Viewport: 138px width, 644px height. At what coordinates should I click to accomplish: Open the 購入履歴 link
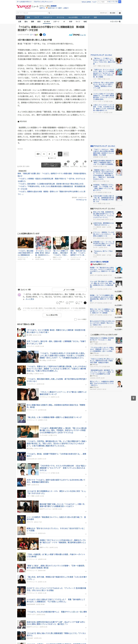pos(112,13)
